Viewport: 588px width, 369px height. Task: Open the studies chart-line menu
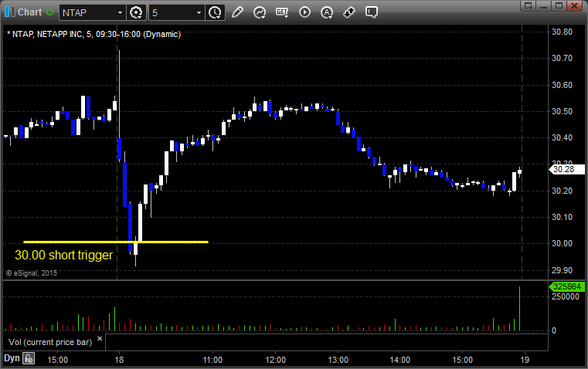click(x=260, y=12)
